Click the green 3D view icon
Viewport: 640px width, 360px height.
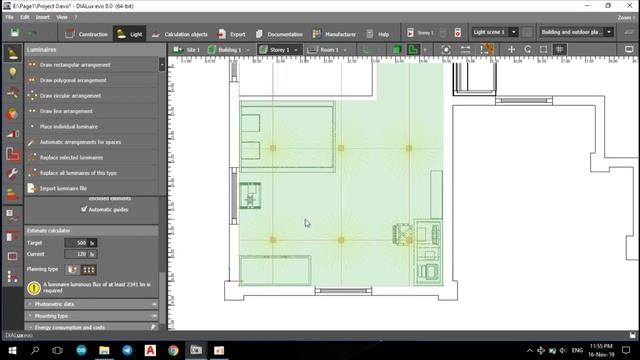coord(396,50)
